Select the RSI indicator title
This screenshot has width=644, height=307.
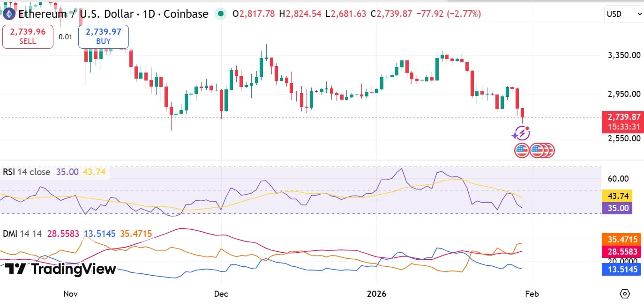[x=8, y=172]
